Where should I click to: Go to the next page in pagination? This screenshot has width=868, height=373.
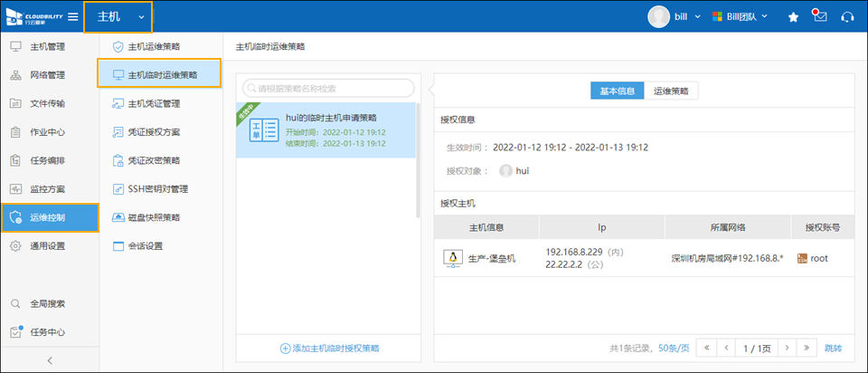click(x=788, y=348)
